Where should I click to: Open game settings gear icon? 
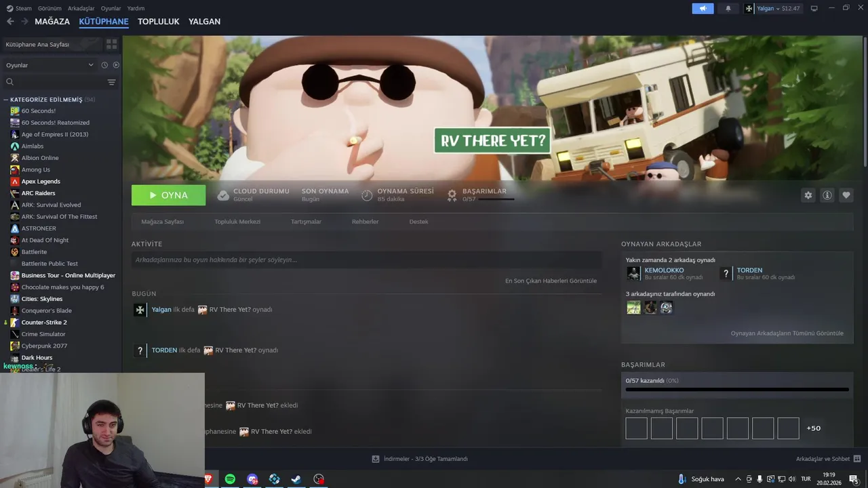coord(808,195)
